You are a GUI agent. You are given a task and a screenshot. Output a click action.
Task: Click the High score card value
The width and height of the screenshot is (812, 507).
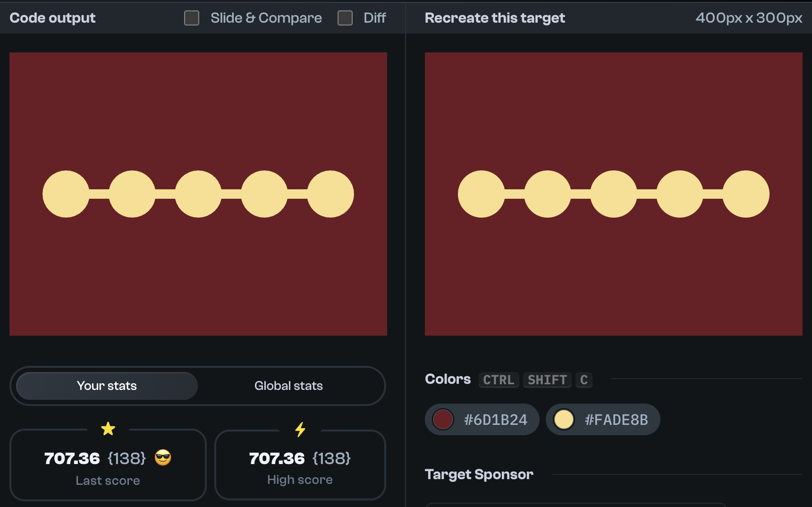point(277,458)
